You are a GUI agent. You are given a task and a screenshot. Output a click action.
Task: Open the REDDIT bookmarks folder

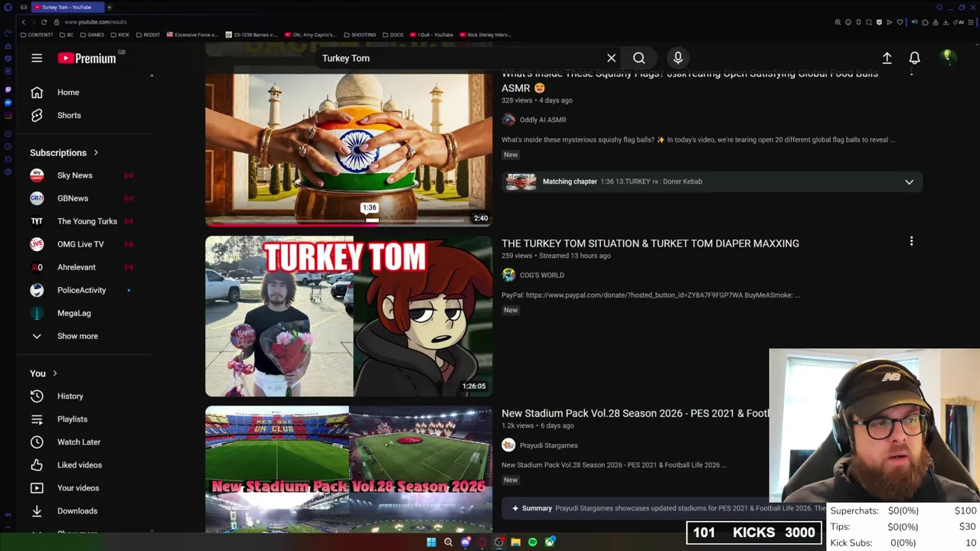click(148, 34)
